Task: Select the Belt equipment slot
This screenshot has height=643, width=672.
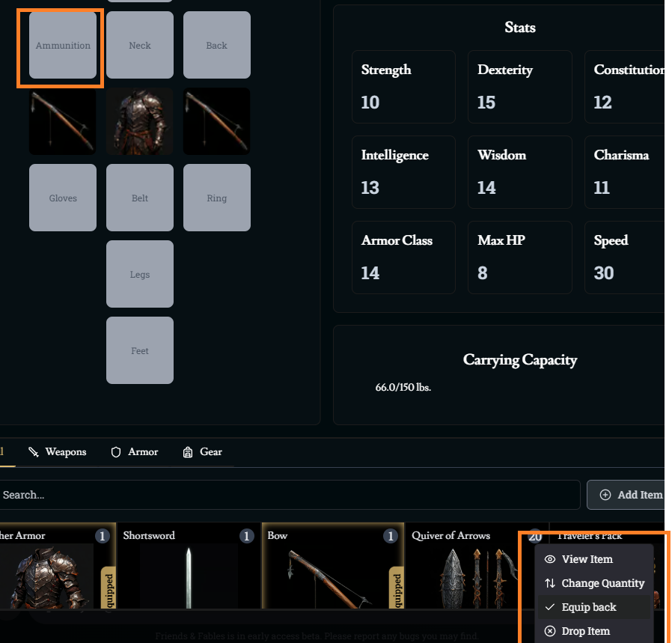Action: 140,198
